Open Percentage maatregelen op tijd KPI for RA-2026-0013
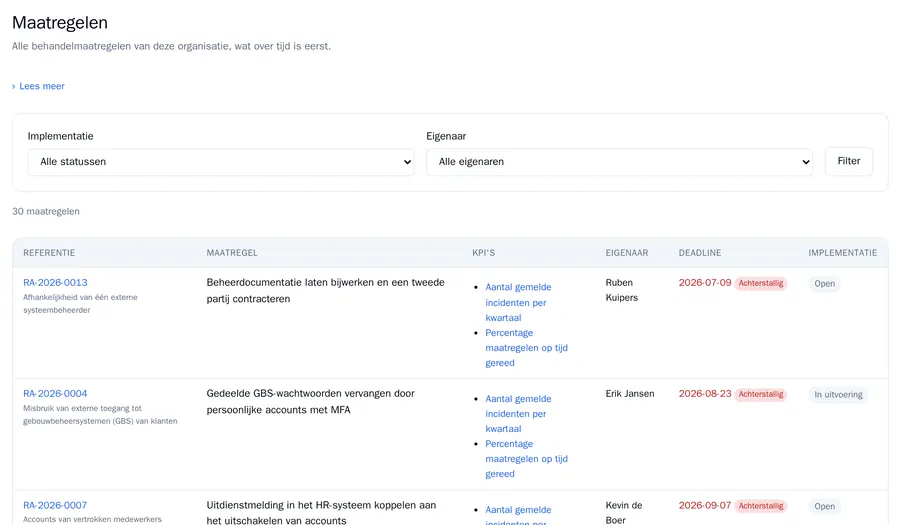The height and width of the screenshot is (525, 900). (x=526, y=348)
